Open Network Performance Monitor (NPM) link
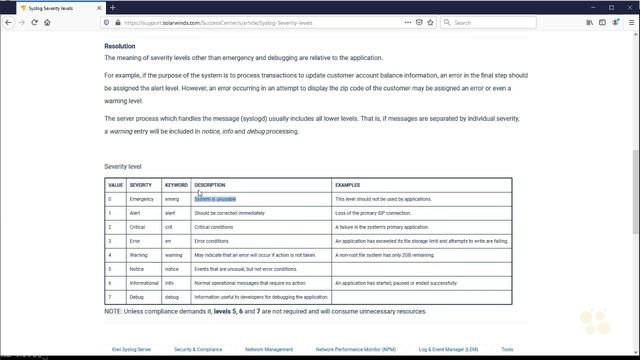The width and height of the screenshot is (640, 360). point(356,349)
